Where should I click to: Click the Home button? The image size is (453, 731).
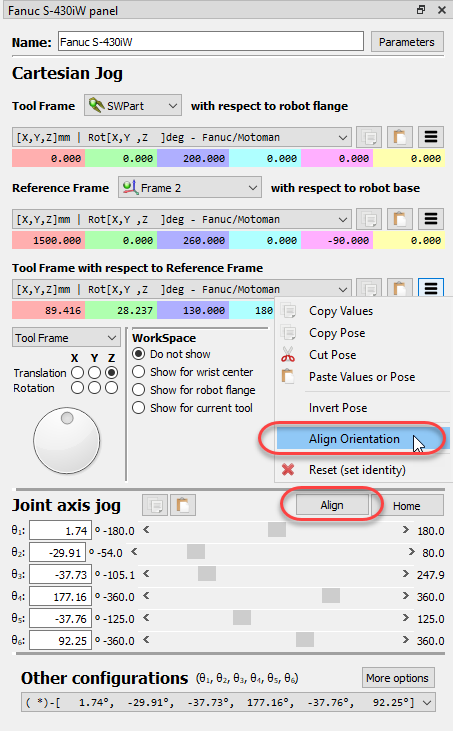[x=406, y=506]
